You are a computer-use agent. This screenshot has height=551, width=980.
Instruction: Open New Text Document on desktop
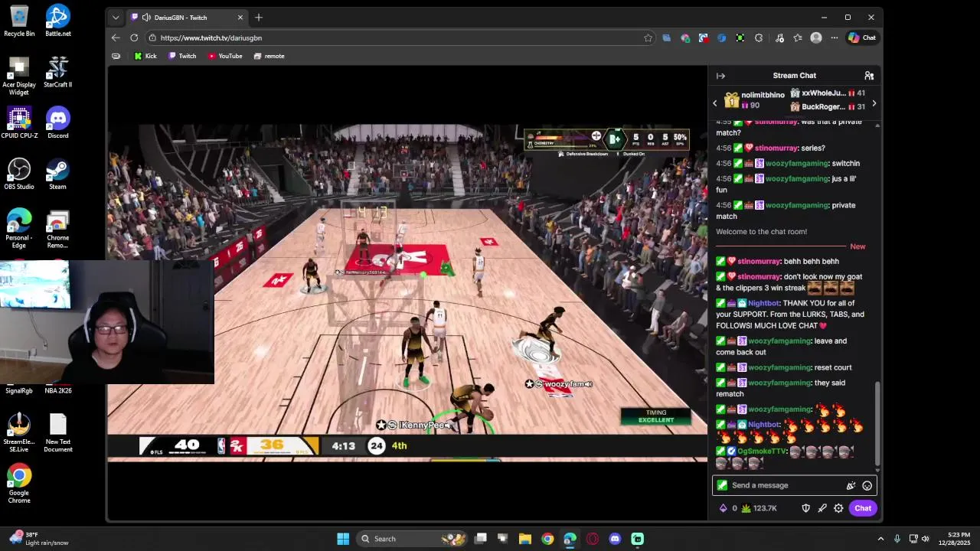pyautogui.click(x=58, y=433)
